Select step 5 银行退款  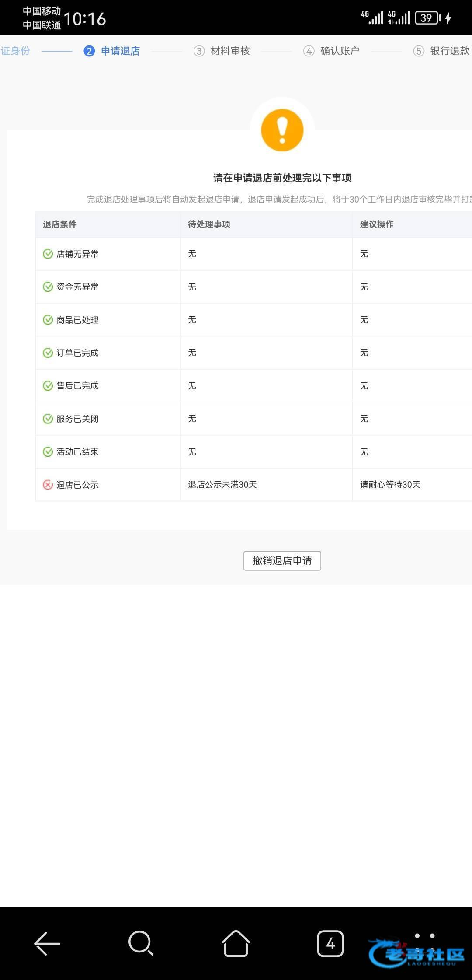tap(441, 51)
